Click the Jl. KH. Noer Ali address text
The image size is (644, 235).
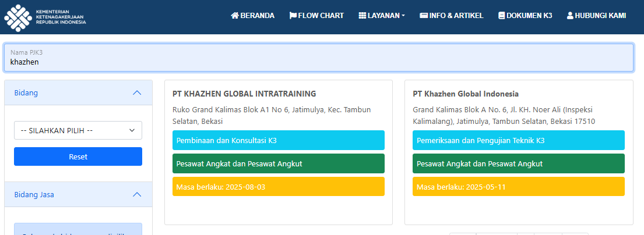504,116
